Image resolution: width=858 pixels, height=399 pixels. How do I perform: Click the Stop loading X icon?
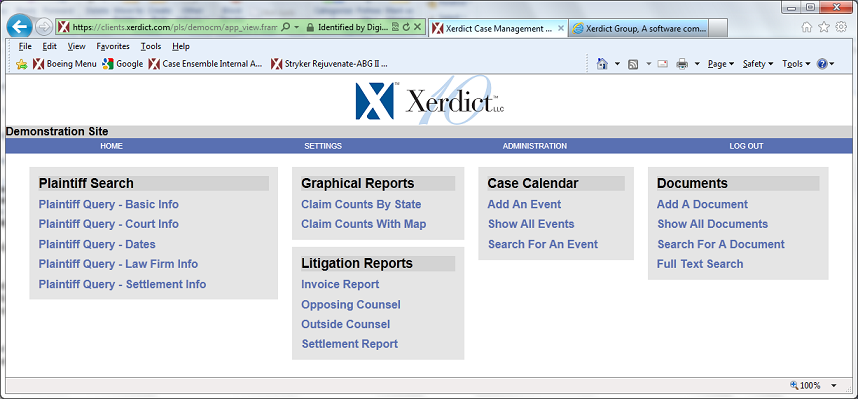(418, 27)
